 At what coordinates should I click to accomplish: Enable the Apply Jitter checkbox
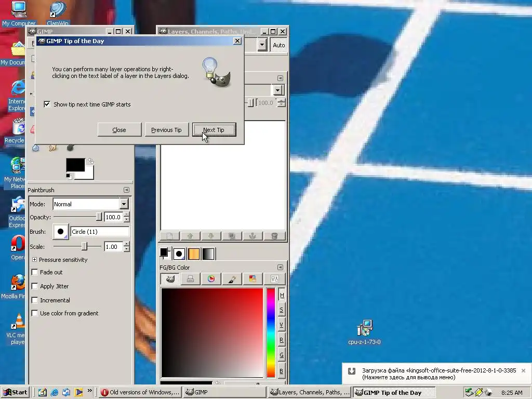[34, 286]
